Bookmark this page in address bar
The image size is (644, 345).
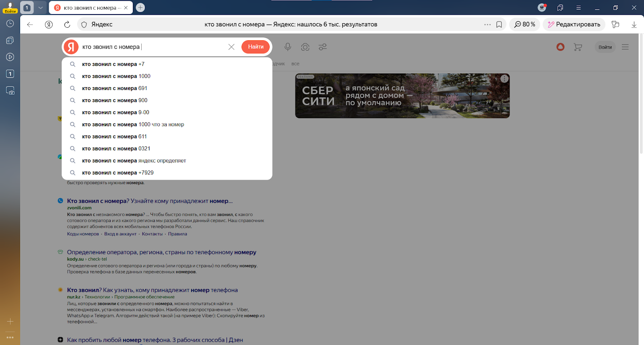[499, 25]
